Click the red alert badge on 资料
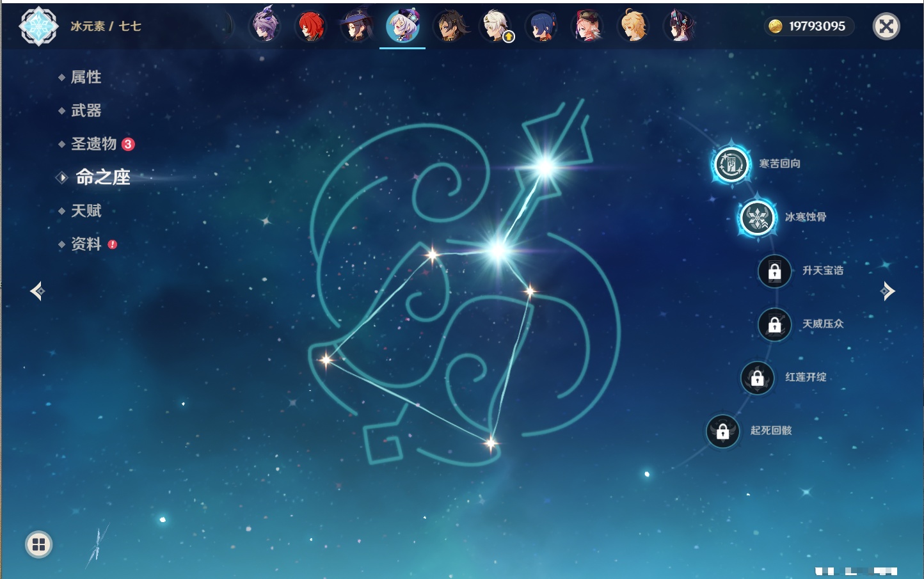The width and height of the screenshot is (924, 579). [113, 244]
